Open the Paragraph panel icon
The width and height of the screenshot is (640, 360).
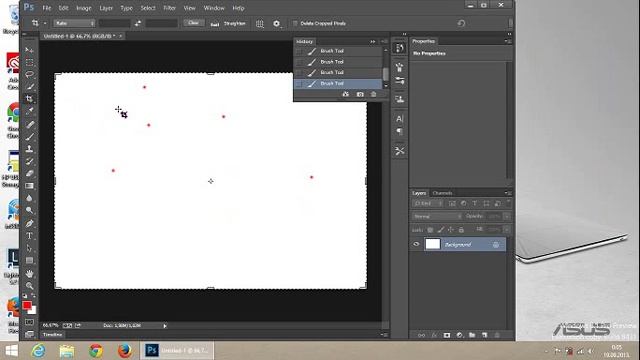[x=400, y=131]
